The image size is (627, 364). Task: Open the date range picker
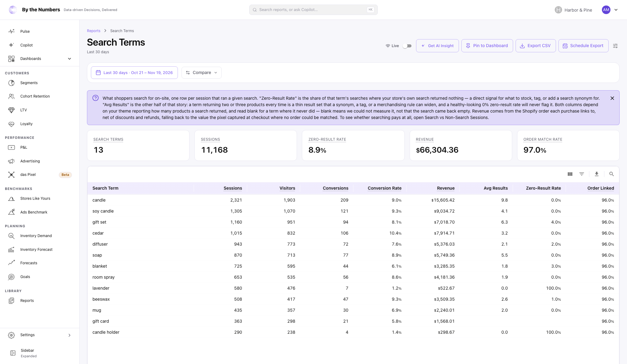(x=134, y=73)
